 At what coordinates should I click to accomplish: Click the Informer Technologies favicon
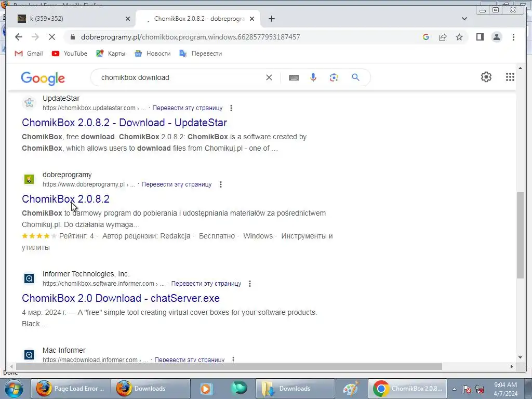tap(29, 278)
